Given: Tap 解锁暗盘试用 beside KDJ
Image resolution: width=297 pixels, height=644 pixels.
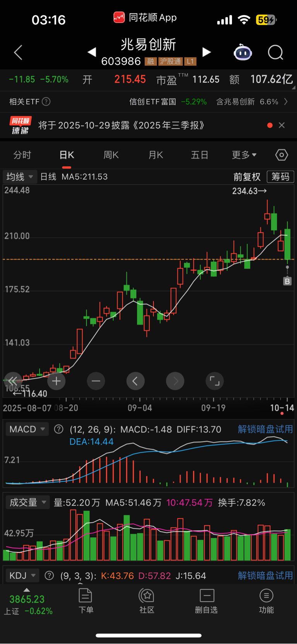Looking at the screenshot, I should 265,575.
